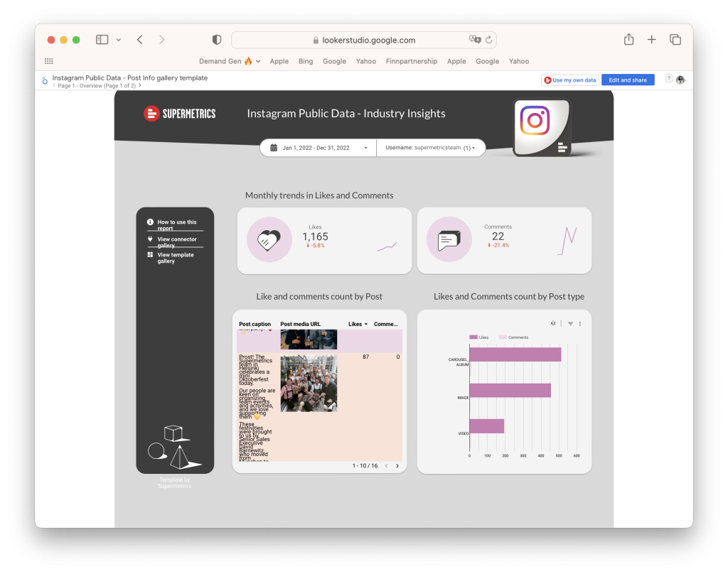Click Edit and share button
The image size is (728, 574).
tap(628, 80)
